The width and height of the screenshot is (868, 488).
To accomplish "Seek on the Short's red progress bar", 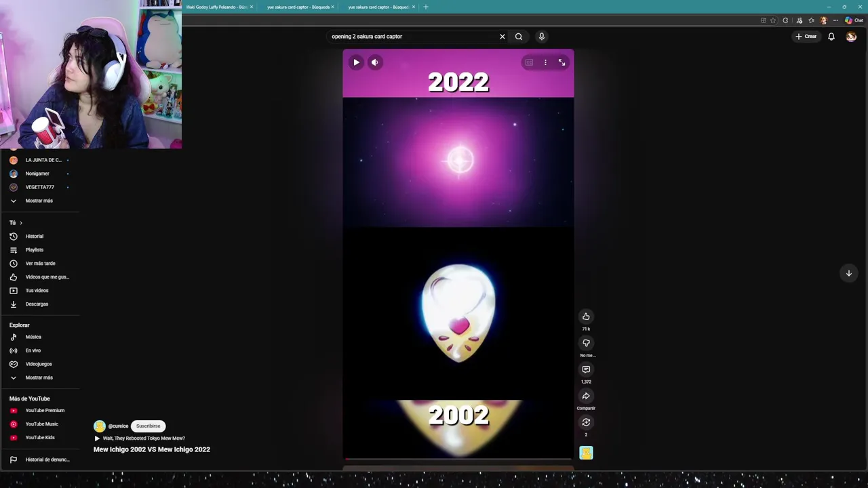I will (458, 460).
